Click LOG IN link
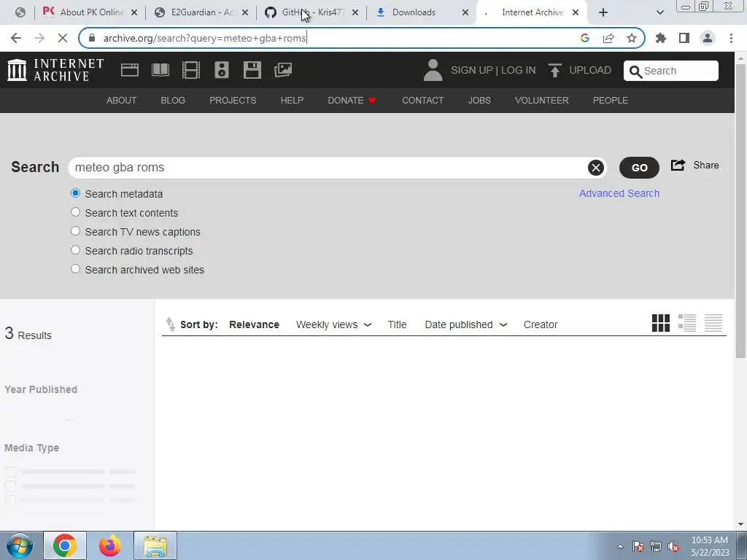 (x=519, y=71)
